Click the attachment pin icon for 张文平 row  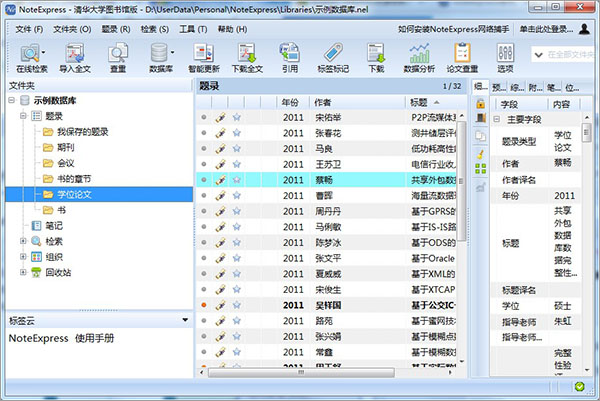point(220,258)
